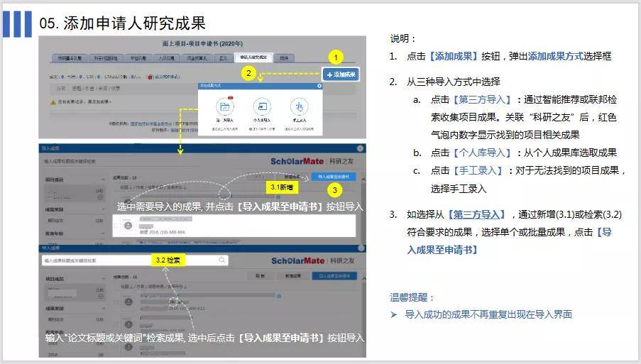
Task: Tick the highlighted result row's checkbox
Action: coord(116,225)
